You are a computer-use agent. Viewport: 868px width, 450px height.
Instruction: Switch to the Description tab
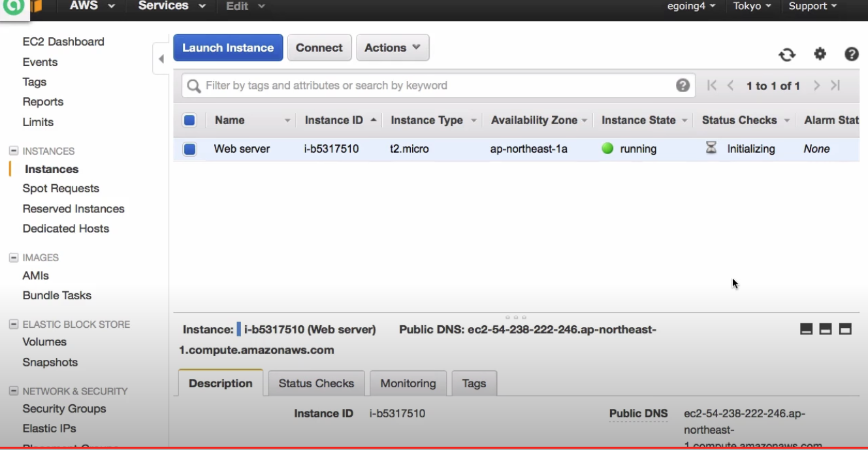[221, 383]
